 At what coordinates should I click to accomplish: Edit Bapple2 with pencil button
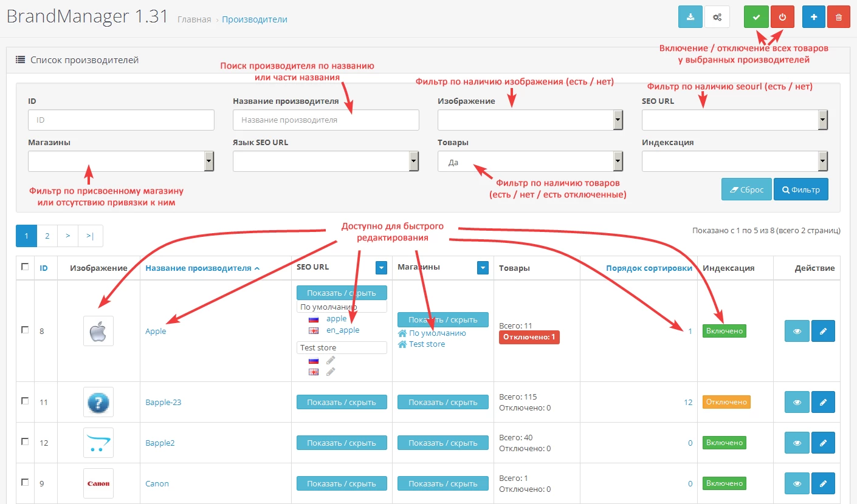coord(823,443)
